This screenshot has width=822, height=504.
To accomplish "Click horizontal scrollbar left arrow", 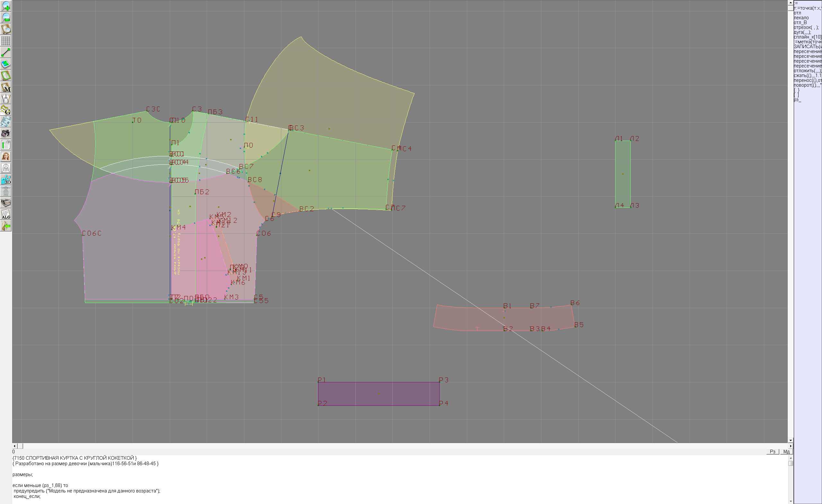I will [14, 446].
